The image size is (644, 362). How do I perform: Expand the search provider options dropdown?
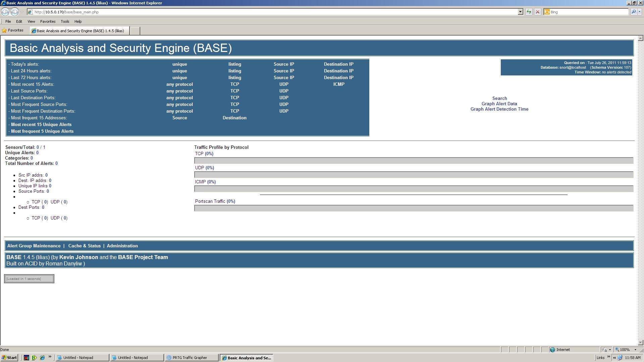(x=640, y=12)
